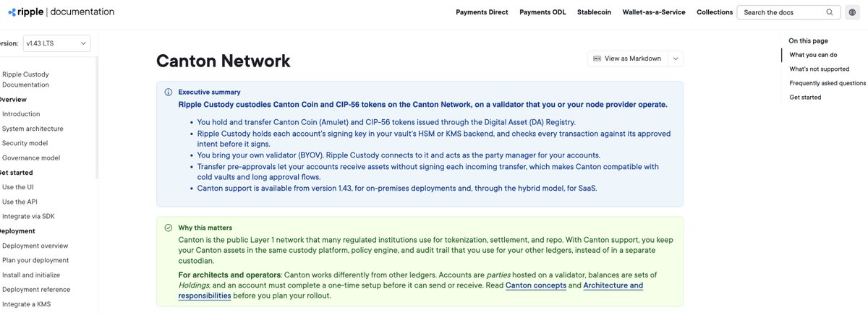Click the bullet about version 1.43 support
The height and width of the screenshot is (315, 868).
[x=399, y=188]
